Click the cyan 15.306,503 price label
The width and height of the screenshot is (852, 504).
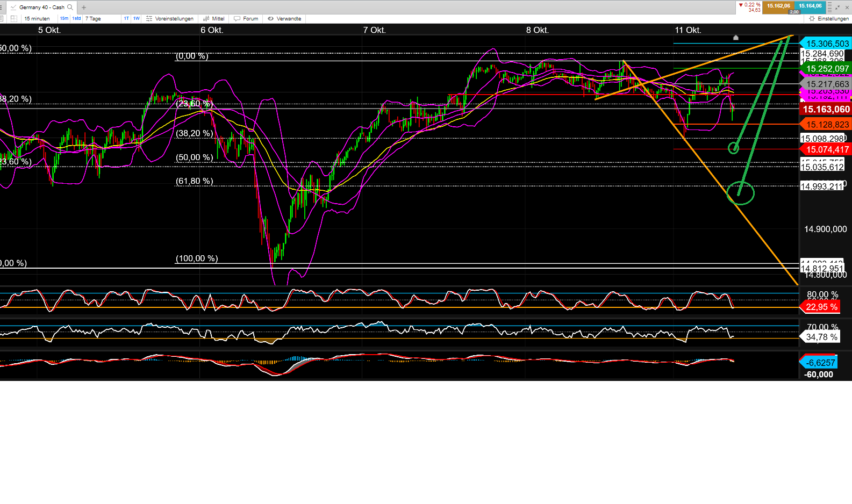coord(827,44)
